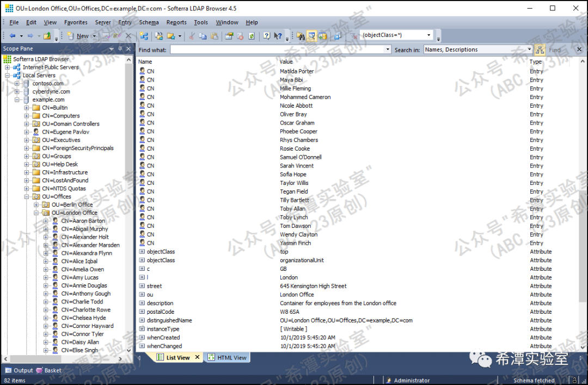This screenshot has height=385, width=588.
Task: Open the Basket panel tab
Action: coord(49,370)
